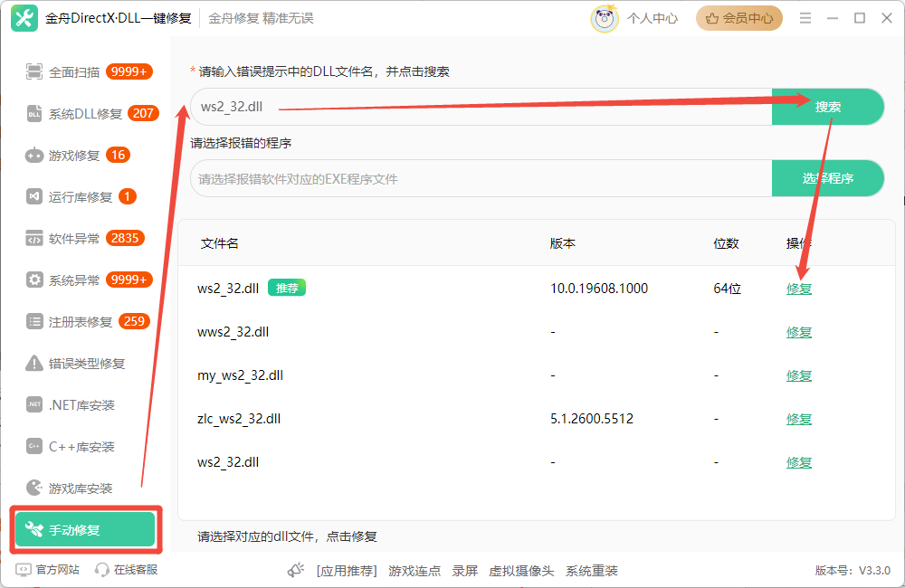905x588 pixels.
Task: Click the 版本 column header
Action: point(563,243)
